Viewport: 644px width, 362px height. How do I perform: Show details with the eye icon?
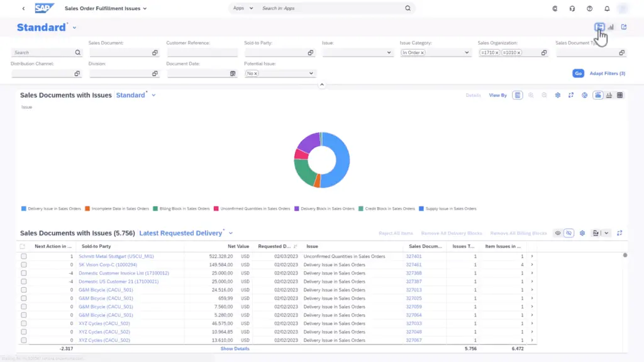coord(558,233)
